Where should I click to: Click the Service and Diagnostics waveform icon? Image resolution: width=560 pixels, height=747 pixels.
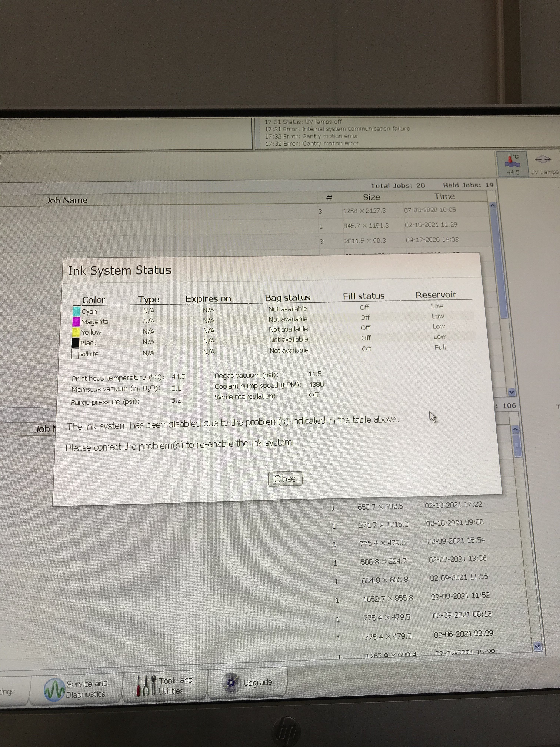pos(54,690)
